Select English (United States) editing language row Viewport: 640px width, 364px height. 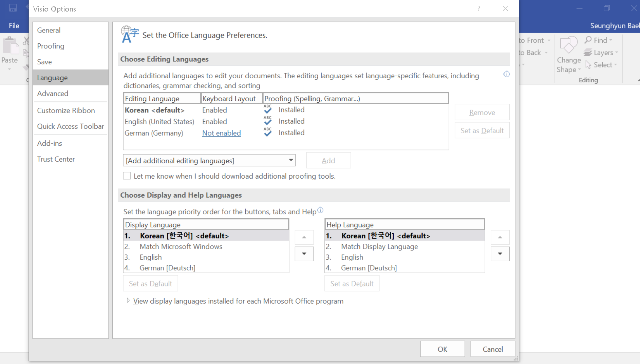point(286,121)
